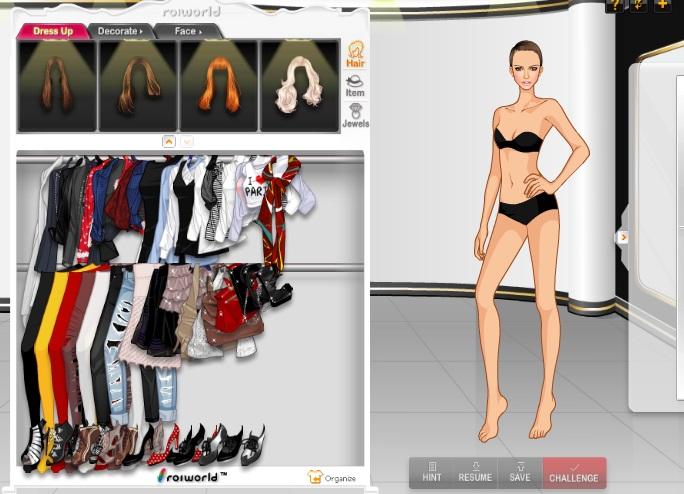The height and width of the screenshot is (494, 684).
Task: Switch to the Dress Up tab
Action: [52, 32]
